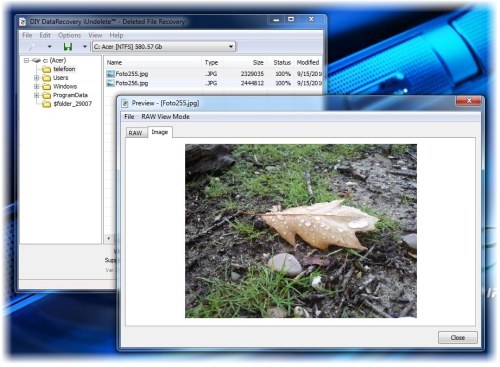Click the telefoon folder icon
The height and width of the screenshot is (367, 500).
tap(46, 69)
